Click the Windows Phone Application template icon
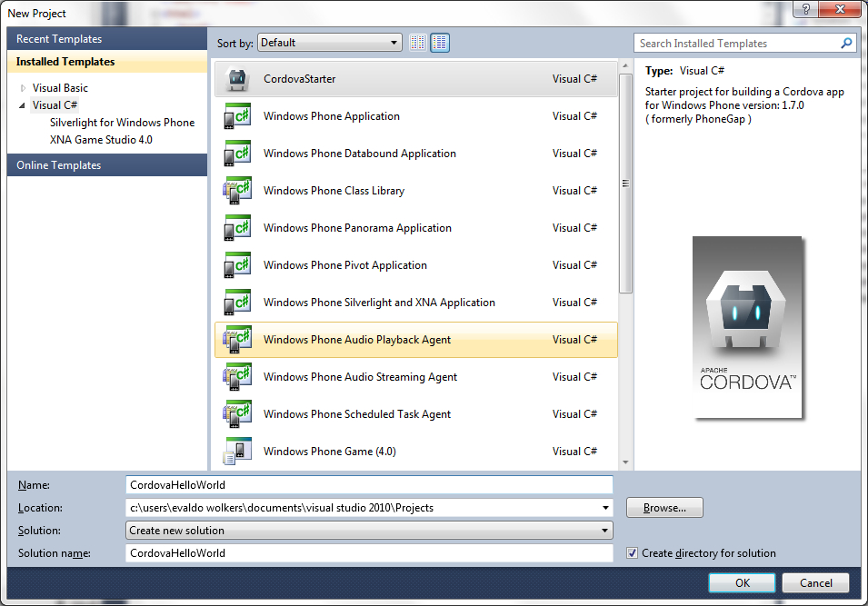The image size is (868, 606). point(236,115)
